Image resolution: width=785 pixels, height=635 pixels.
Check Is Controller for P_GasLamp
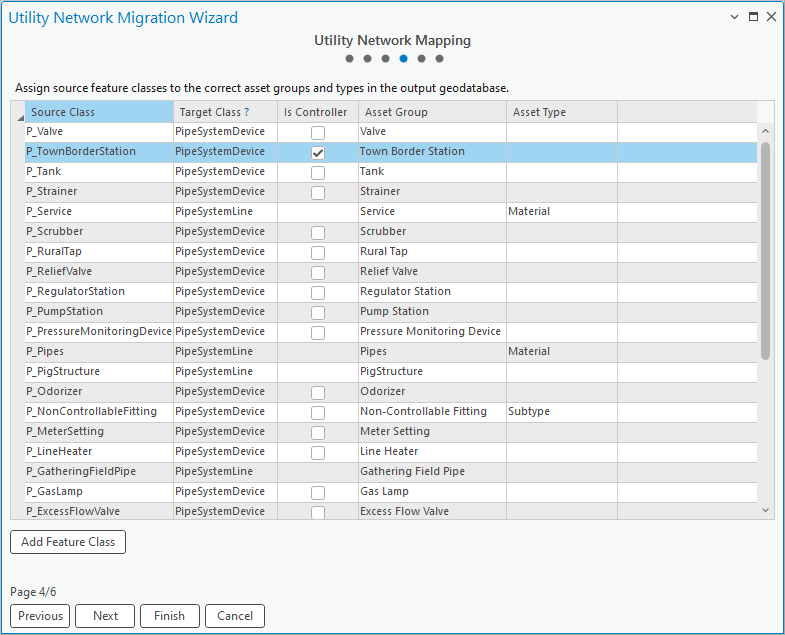tap(318, 493)
